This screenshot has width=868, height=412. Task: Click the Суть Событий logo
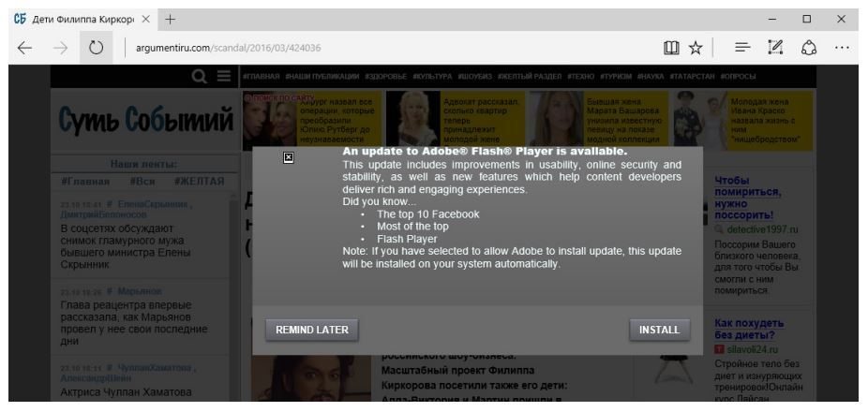[145, 118]
